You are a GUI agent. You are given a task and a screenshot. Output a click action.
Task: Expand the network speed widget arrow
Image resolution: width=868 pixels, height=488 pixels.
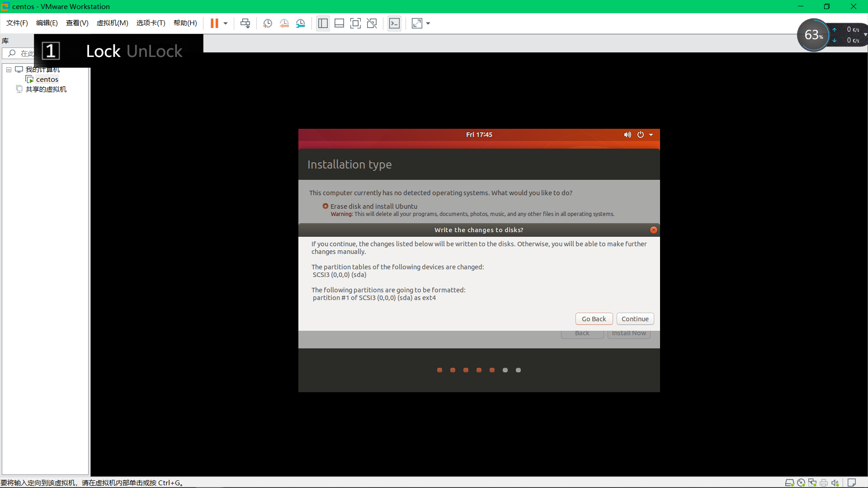(x=865, y=34)
